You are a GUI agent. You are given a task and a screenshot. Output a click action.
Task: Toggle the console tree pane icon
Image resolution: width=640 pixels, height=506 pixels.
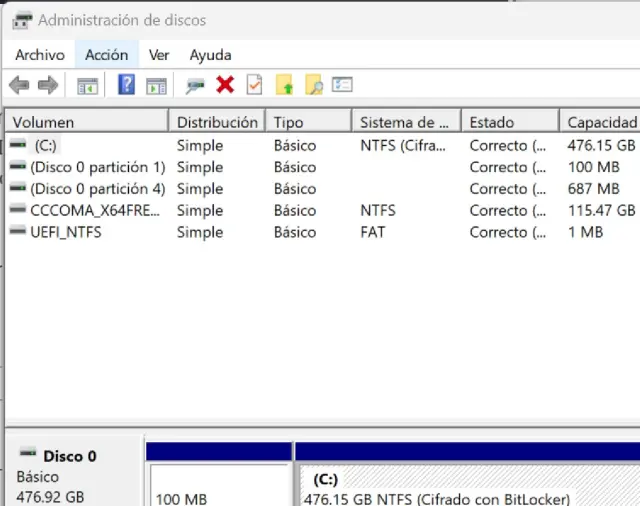(87, 86)
